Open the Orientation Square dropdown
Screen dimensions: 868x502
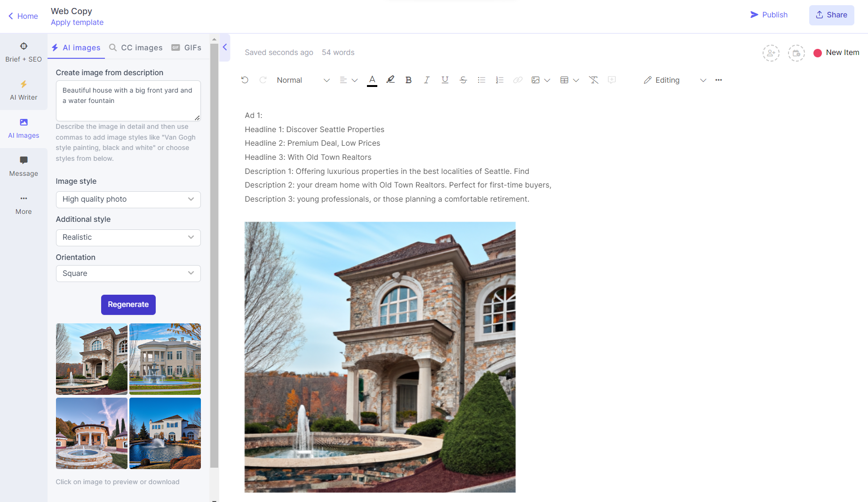128,274
